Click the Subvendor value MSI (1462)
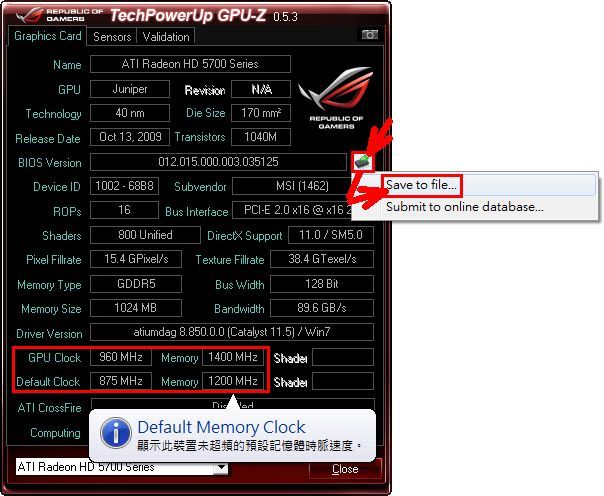This screenshot has height=496, width=604. pyautogui.click(x=293, y=186)
